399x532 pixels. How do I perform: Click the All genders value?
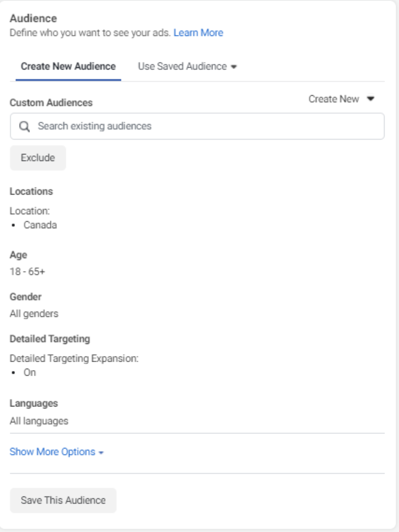pyautogui.click(x=34, y=313)
